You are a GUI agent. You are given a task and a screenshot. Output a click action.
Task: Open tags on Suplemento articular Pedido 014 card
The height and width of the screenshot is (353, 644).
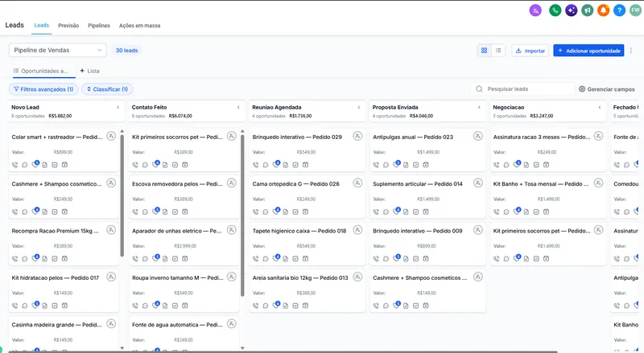tap(396, 211)
